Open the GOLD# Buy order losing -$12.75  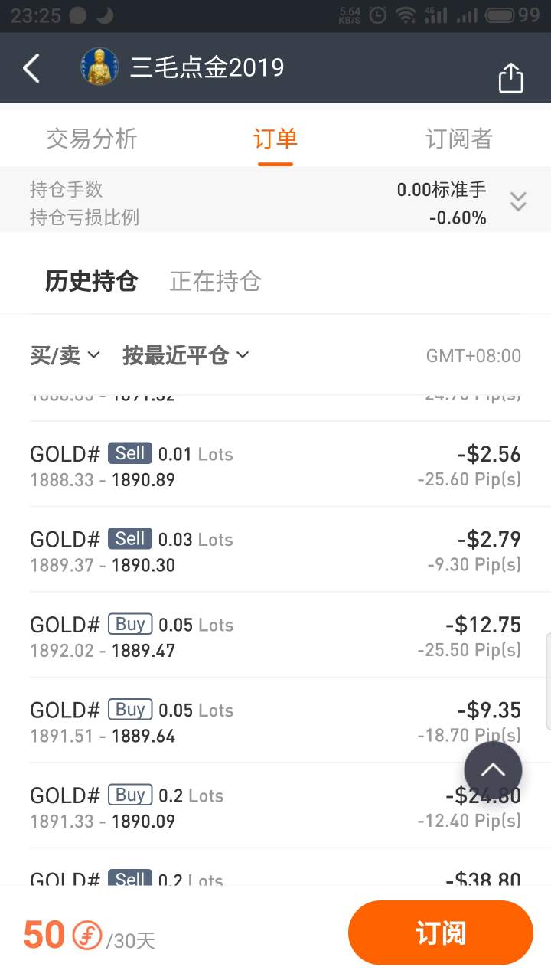coord(275,637)
